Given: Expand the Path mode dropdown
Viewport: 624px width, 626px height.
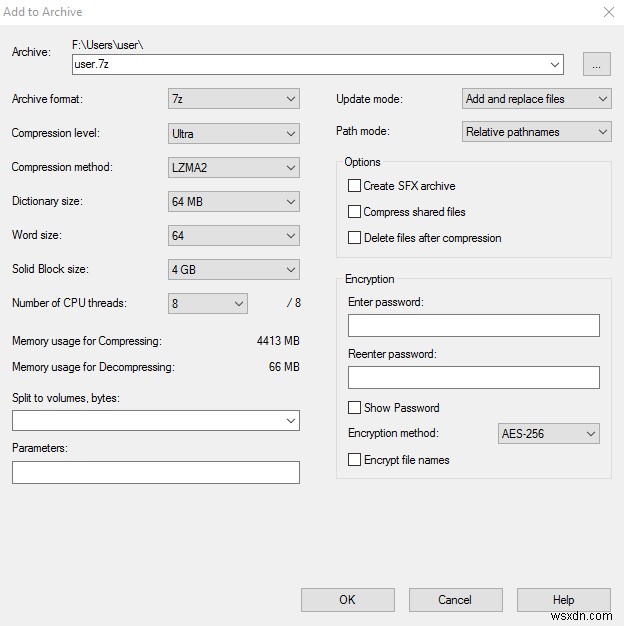Looking at the screenshot, I should tap(536, 132).
